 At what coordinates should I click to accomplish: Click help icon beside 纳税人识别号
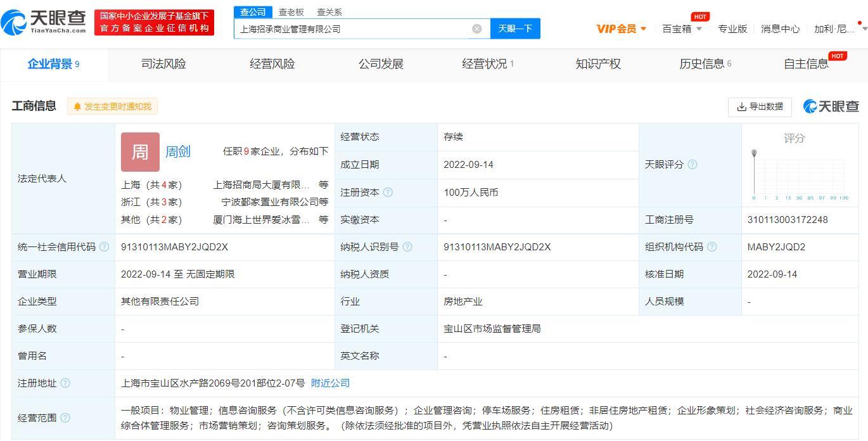coord(407,247)
